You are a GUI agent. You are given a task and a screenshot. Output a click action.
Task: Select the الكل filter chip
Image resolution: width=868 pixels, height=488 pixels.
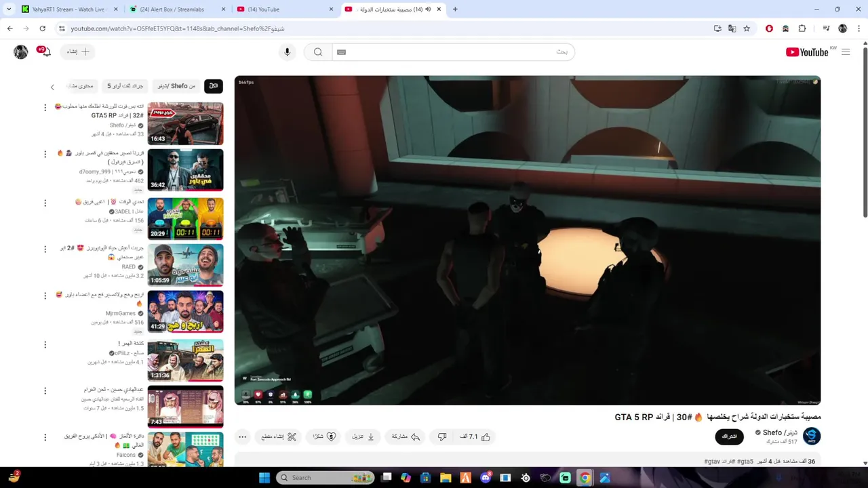pyautogui.click(x=214, y=86)
